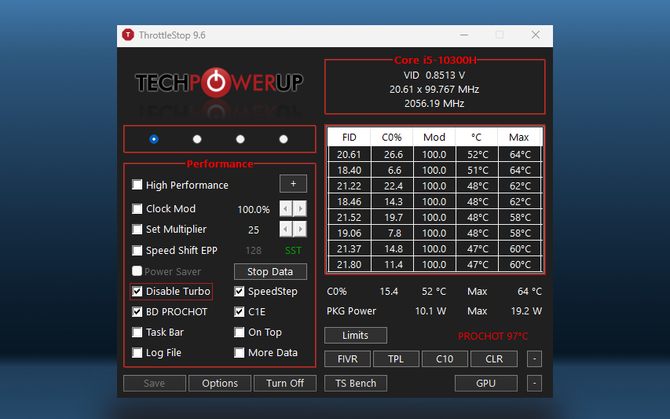Select the fourth profile radio button
Viewport: 670px width, 419px height.
coord(283,139)
